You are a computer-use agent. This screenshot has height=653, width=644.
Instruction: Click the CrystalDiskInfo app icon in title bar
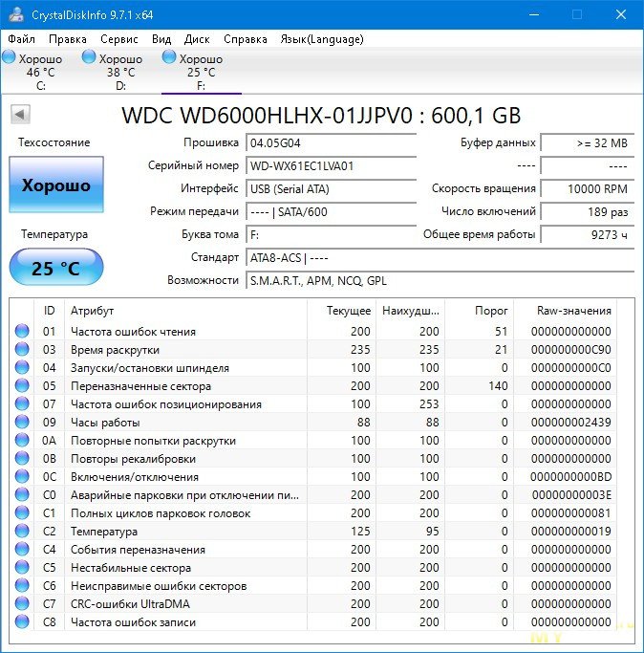(x=15, y=14)
